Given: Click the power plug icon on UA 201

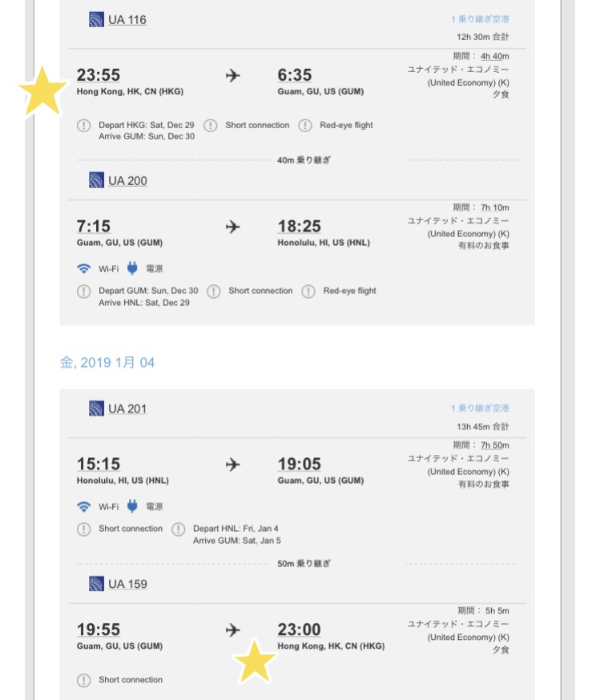Looking at the screenshot, I should (132, 506).
